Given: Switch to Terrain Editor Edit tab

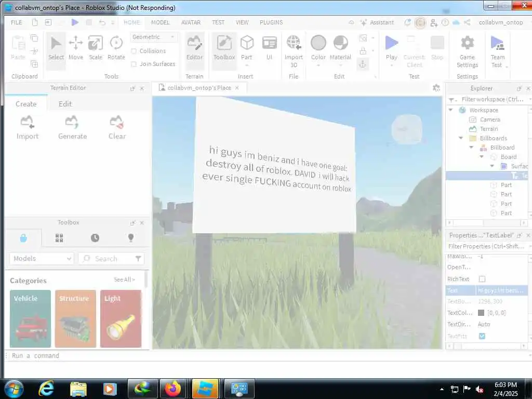Looking at the screenshot, I should (65, 104).
